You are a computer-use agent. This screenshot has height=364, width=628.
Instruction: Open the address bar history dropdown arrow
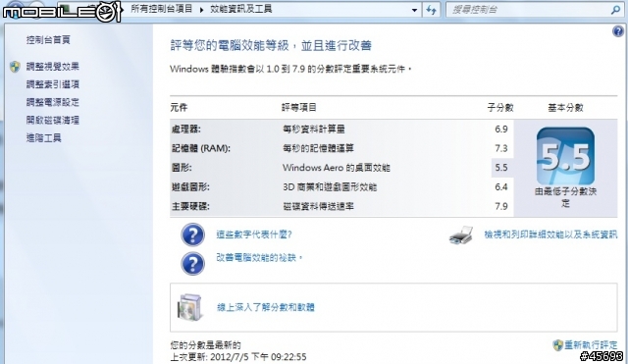pos(414,10)
